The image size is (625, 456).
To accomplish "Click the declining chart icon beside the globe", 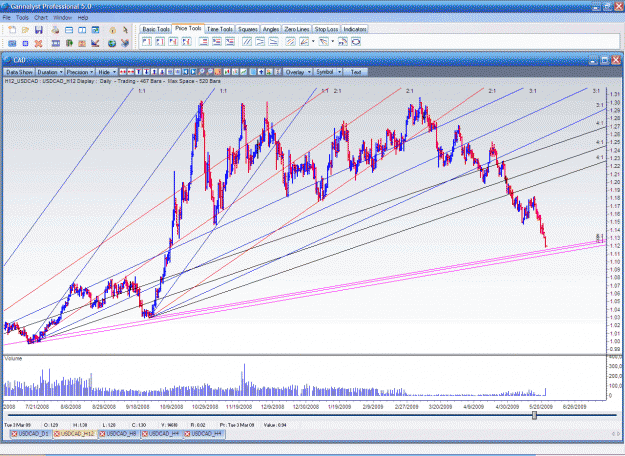I will click(95, 43).
